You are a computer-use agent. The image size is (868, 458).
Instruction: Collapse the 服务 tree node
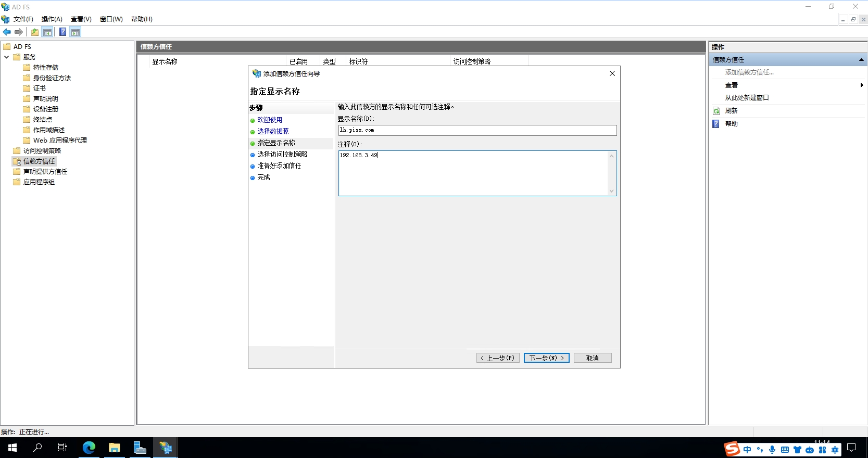tap(7, 57)
